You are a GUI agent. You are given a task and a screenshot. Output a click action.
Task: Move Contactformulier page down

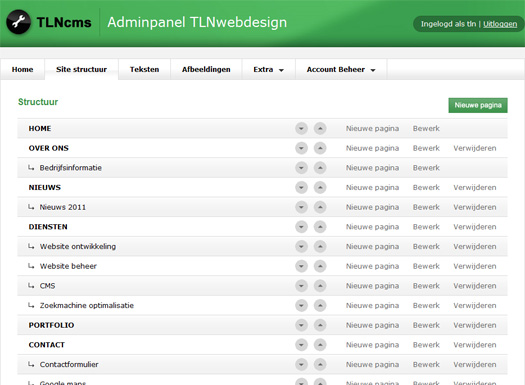click(x=301, y=364)
